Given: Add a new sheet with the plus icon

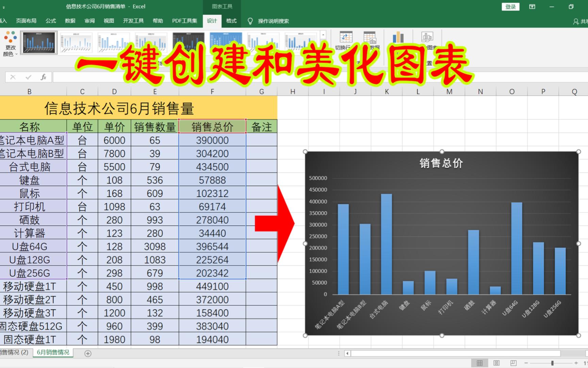Looking at the screenshot, I should pyautogui.click(x=88, y=353).
